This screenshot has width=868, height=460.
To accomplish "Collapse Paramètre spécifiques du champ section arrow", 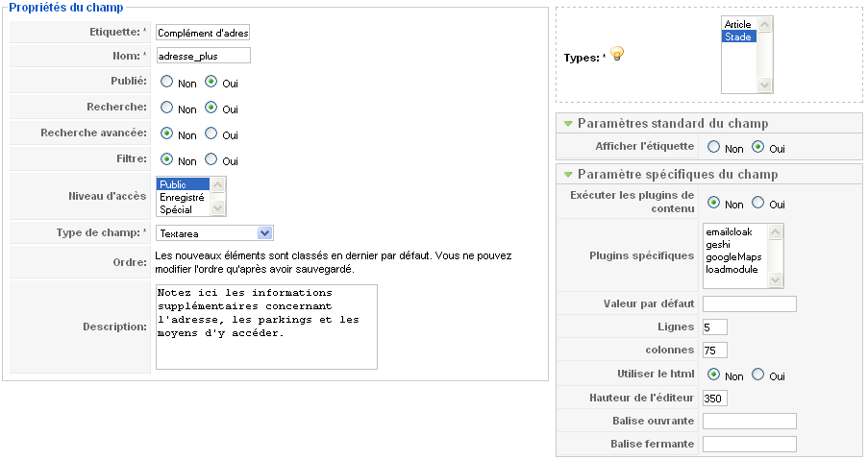I will (x=567, y=174).
